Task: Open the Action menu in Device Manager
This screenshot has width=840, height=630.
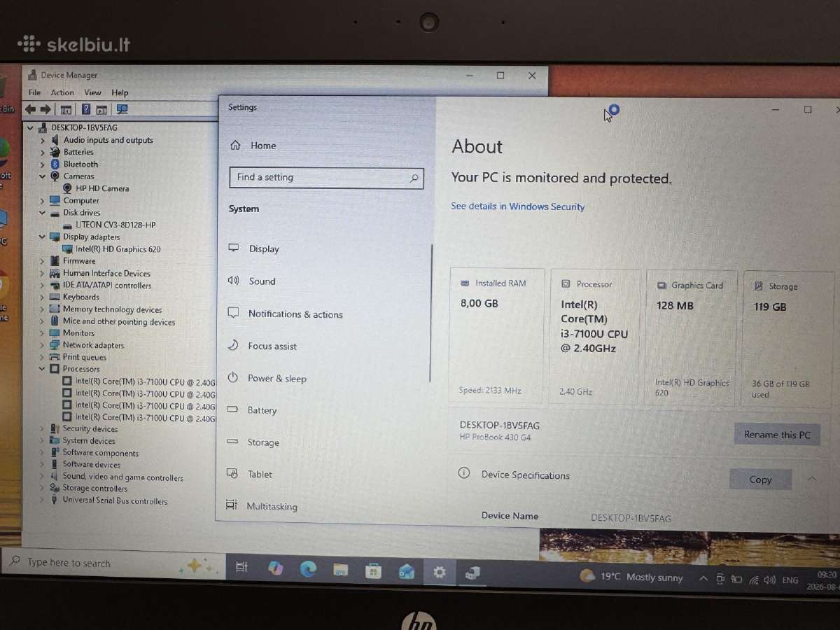Action: (x=62, y=92)
